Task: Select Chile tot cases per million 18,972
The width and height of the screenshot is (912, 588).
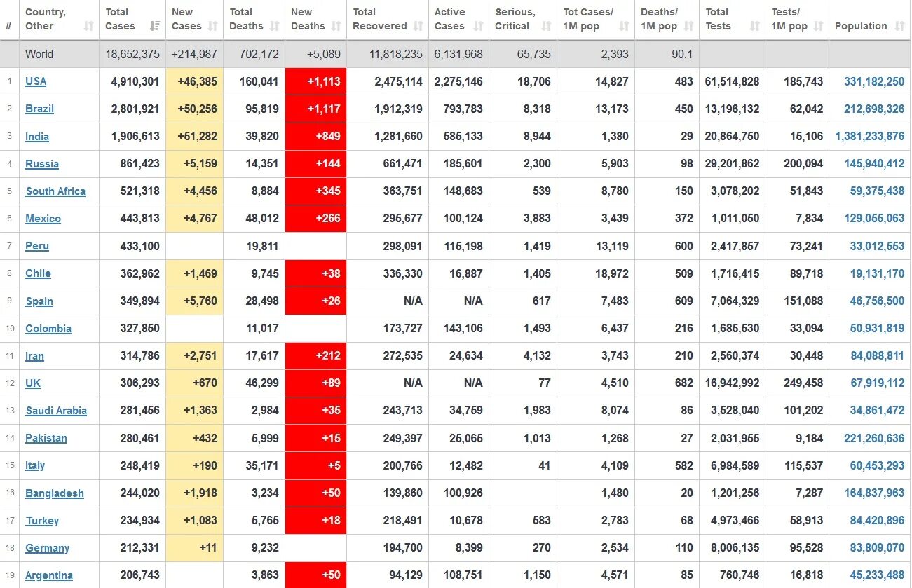Action: (x=612, y=273)
